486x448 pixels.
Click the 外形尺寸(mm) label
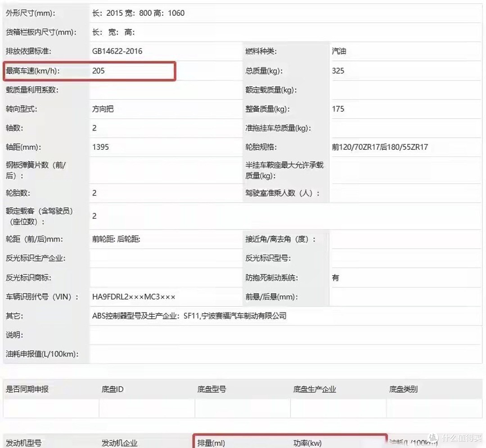(x=31, y=13)
